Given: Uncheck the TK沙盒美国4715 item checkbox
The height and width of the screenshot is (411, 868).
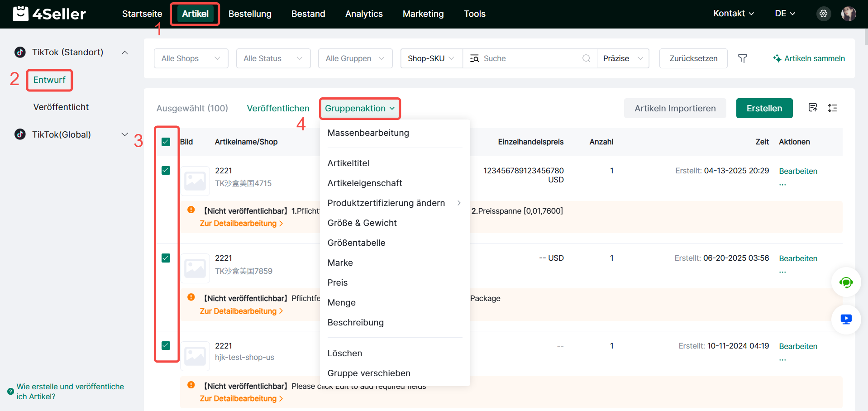Looking at the screenshot, I should point(166,171).
